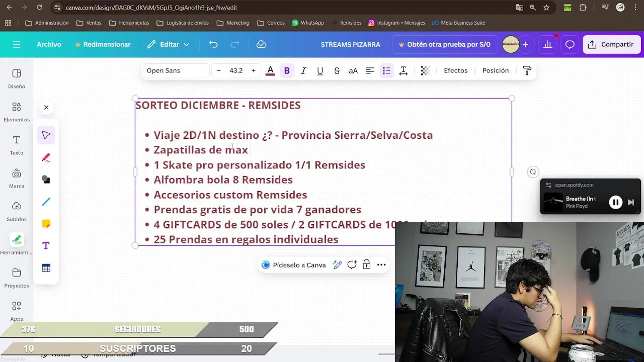The width and height of the screenshot is (644, 362).
Task: Click Pídeselo a Canva
Action: pyautogui.click(x=294, y=265)
